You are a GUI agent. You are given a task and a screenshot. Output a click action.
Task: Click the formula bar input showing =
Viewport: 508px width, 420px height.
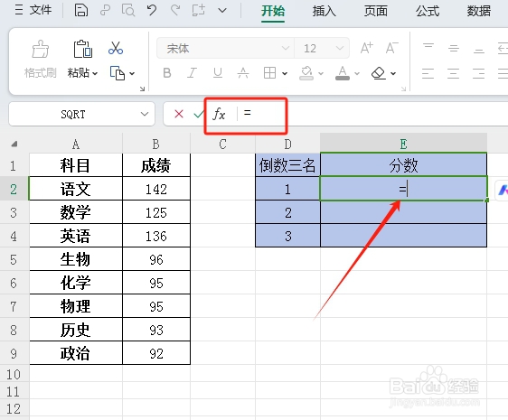[372, 114]
